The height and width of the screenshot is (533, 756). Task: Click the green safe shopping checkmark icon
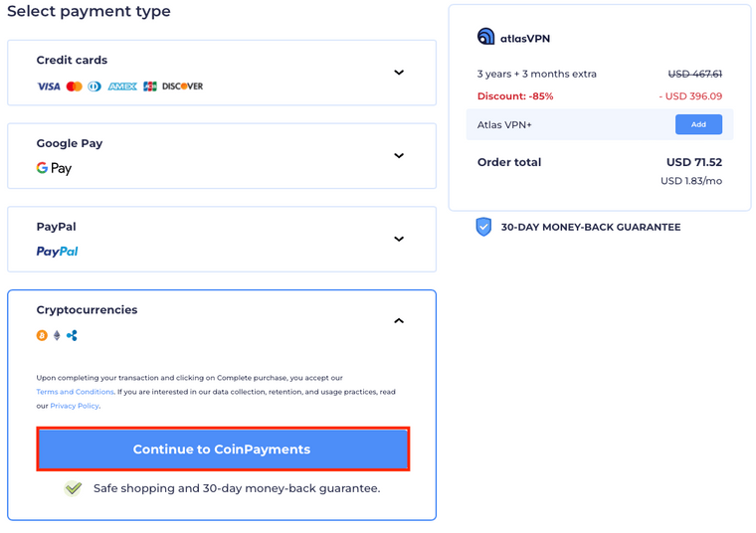coord(74,488)
